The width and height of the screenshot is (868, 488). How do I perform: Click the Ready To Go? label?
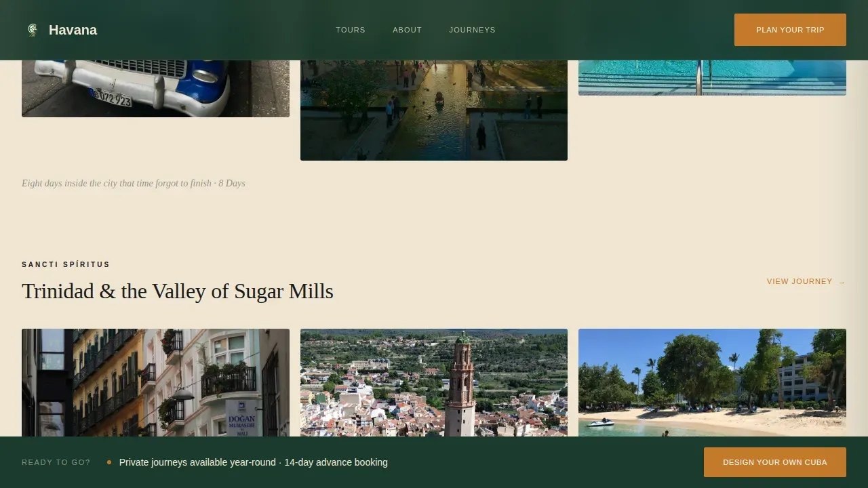(x=56, y=462)
